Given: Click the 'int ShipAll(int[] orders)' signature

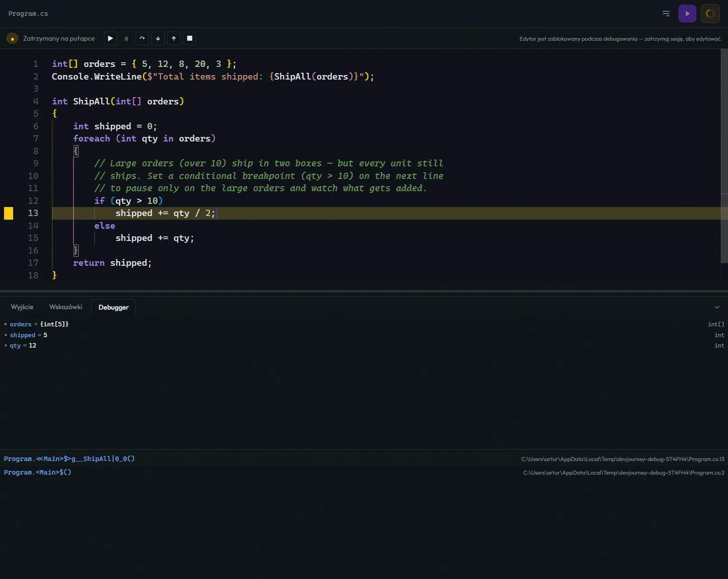Looking at the screenshot, I should [x=118, y=101].
